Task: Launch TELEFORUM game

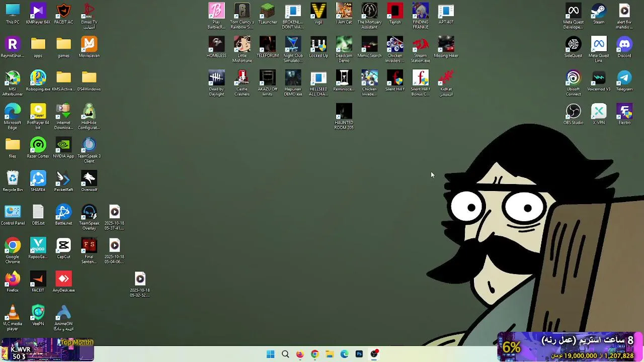Action: [x=268, y=47]
